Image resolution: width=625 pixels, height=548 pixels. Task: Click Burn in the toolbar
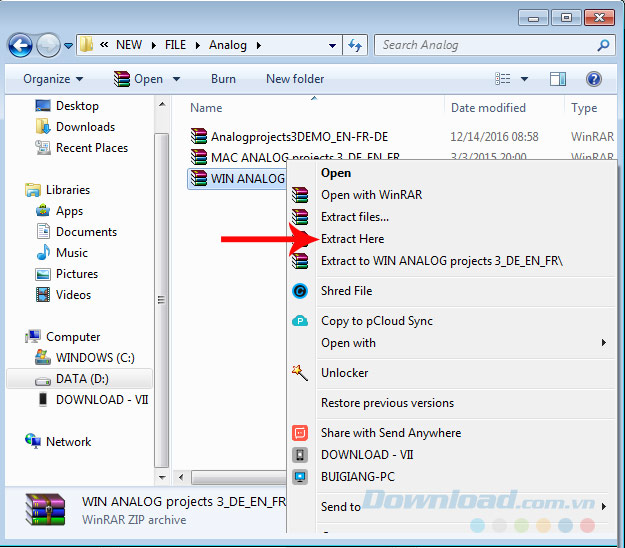(223, 79)
